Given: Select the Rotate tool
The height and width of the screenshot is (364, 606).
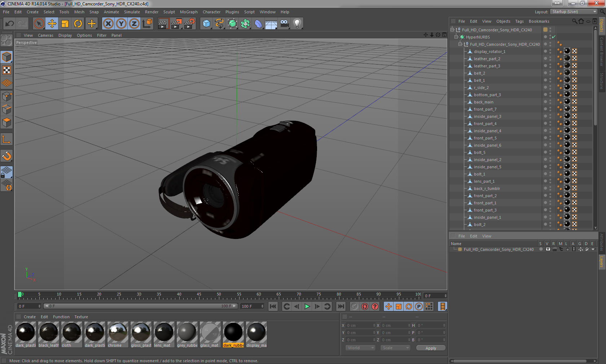Looking at the screenshot, I should tap(78, 24).
